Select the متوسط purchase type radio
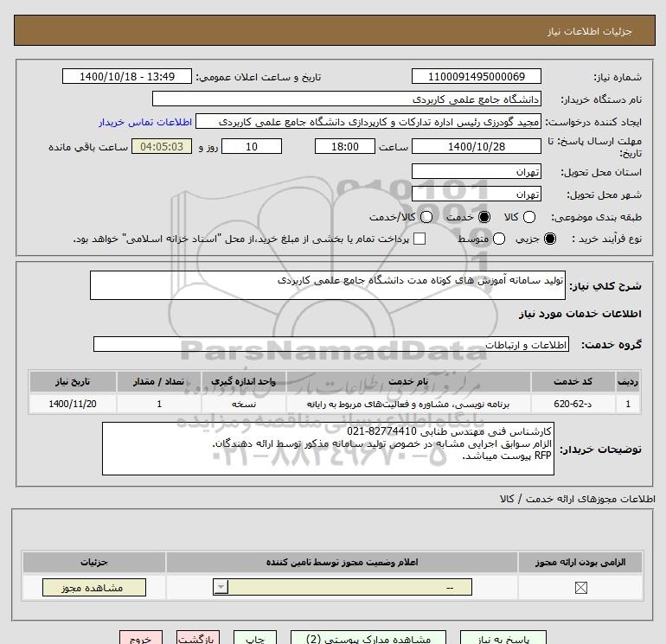The height and width of the screenshot is (644, 666). point(499,239)
